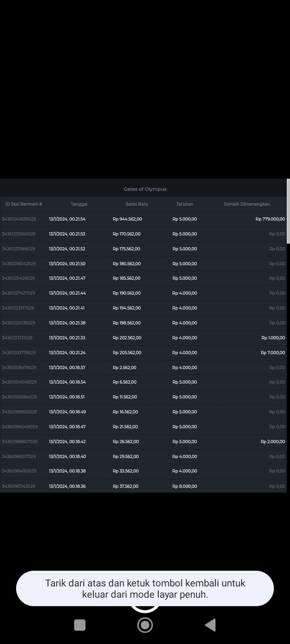This screenshot has height=644, width=290.
Task: Tap the 'Tanggal' column header
Action: tap(79, 204)
